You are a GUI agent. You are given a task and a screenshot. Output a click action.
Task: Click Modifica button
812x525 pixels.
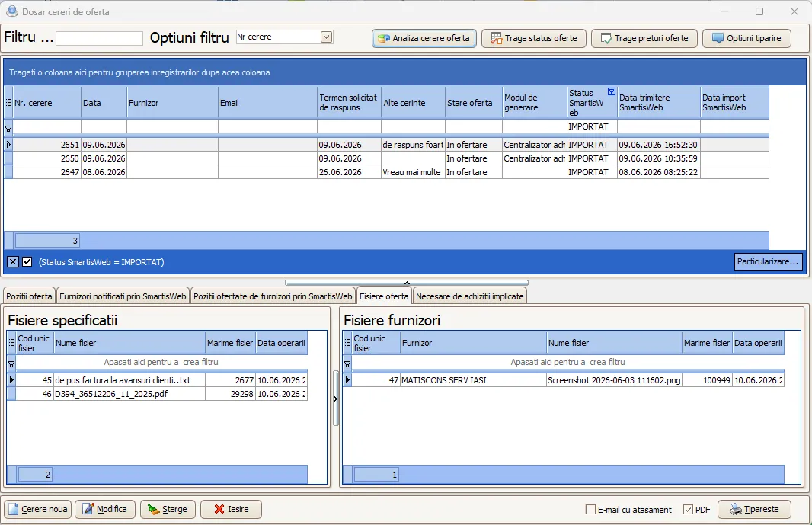[105, 510]
